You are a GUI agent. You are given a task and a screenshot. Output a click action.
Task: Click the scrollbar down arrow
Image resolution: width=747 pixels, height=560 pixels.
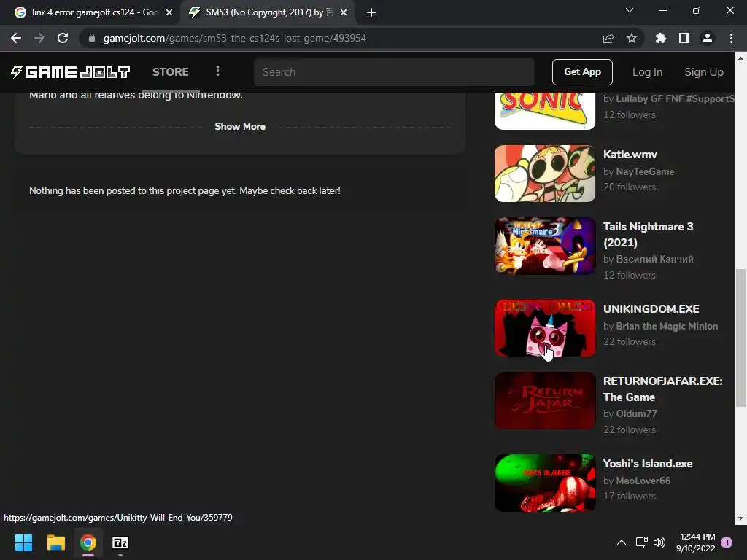point(740,518)
